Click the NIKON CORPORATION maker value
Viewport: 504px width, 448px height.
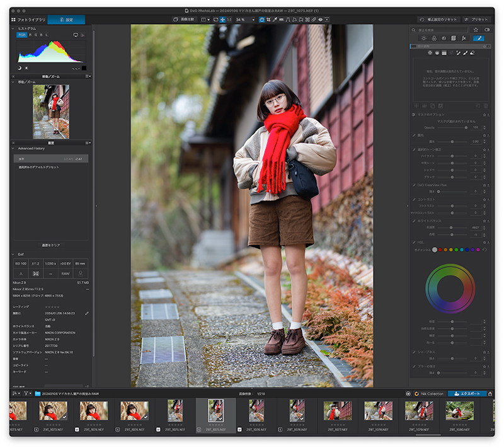pyautogui.click(x=60, y=333)
